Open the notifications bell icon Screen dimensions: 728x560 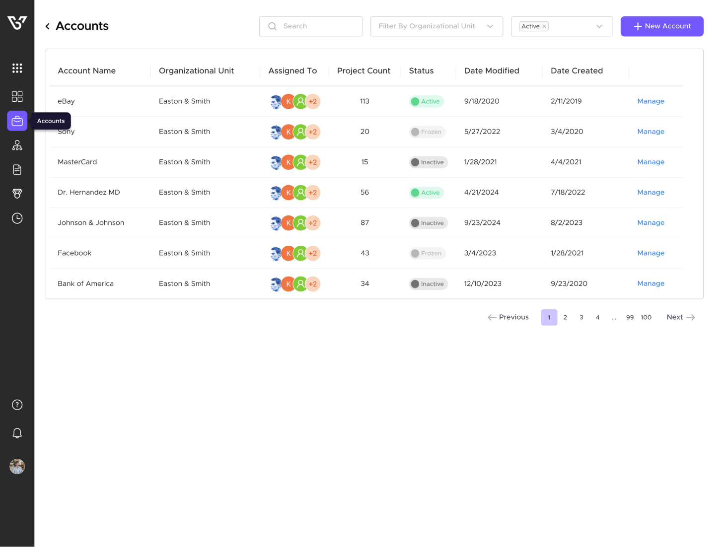pyautogui.click(x=17, y=433)
